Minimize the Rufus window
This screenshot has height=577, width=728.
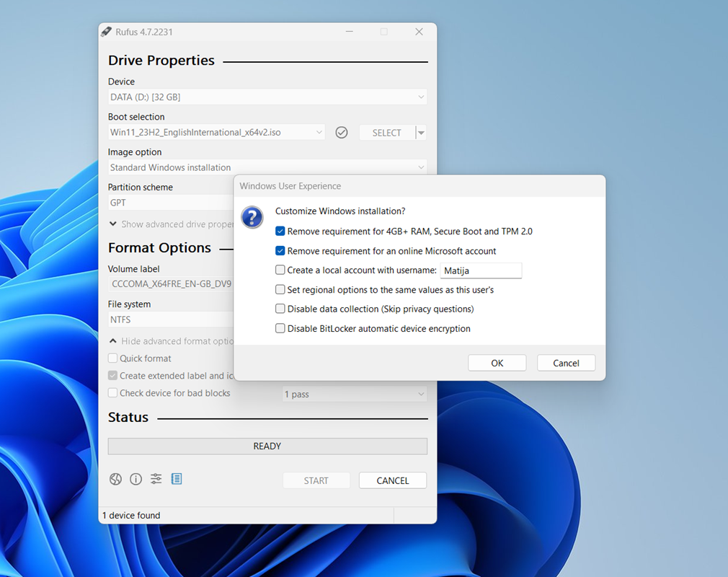[x=350, y=32]
